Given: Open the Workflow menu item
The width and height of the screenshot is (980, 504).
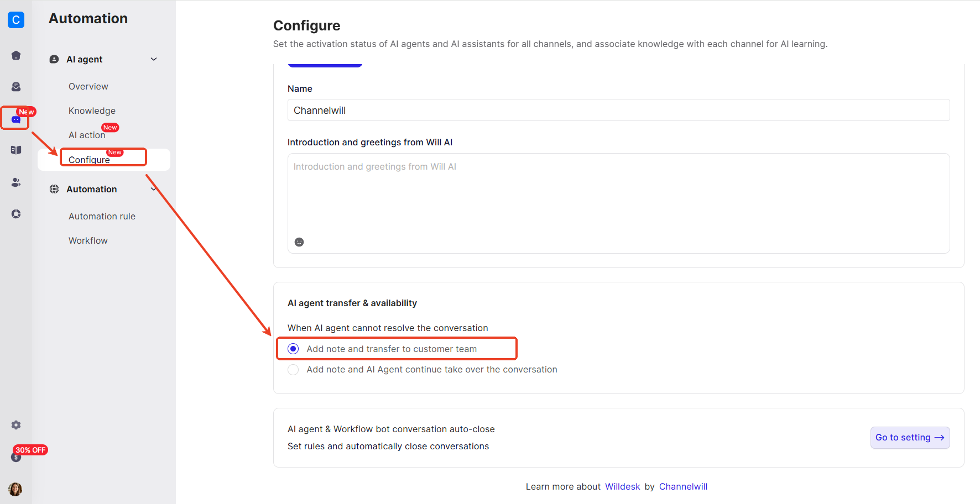Looking at the screenshot, I should pyautogui.click(x=88, y=240).
